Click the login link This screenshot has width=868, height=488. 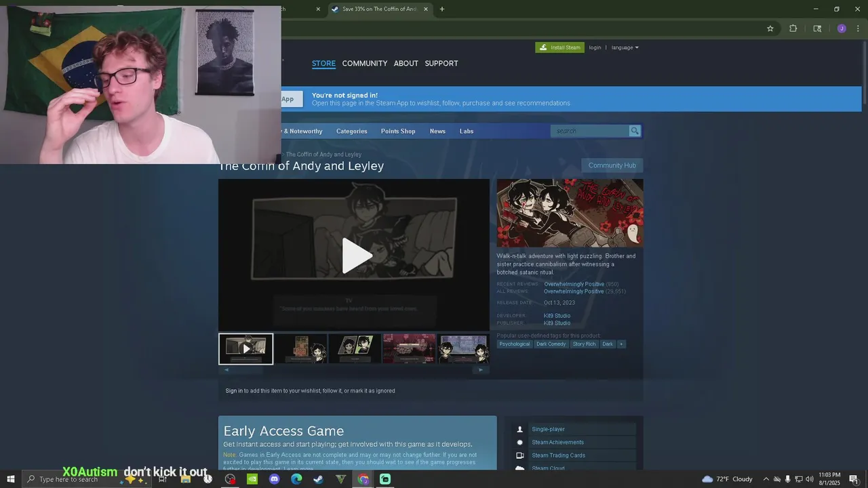[x=595, y=47]
